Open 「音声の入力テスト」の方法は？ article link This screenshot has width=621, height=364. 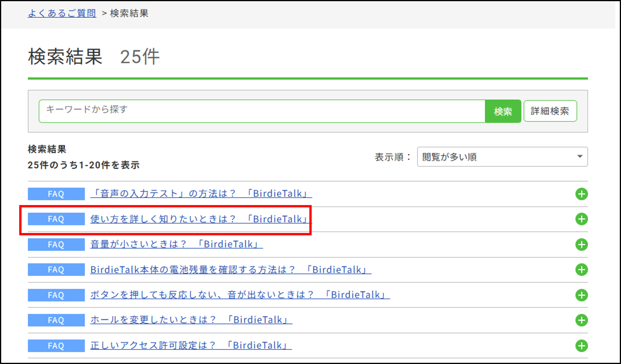201,193
